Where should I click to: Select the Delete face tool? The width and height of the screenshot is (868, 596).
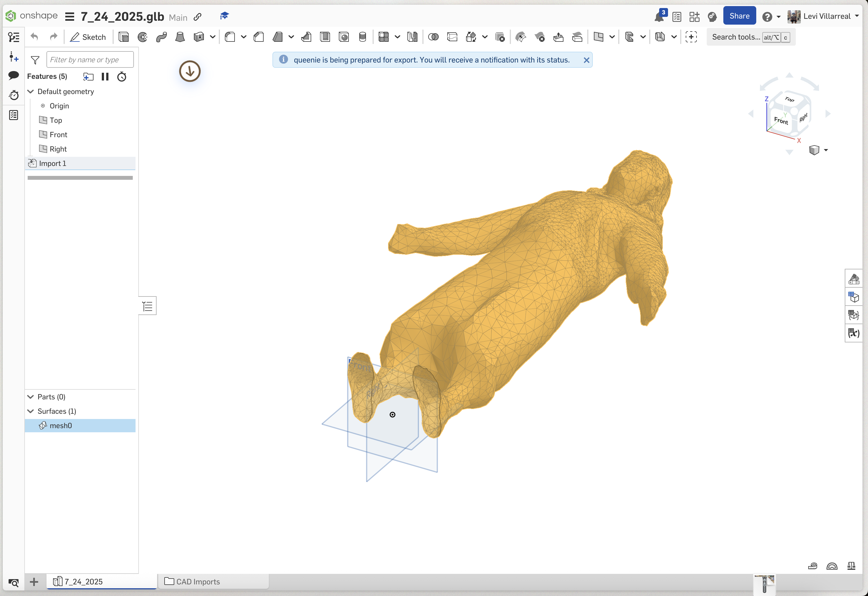(540, 37)
